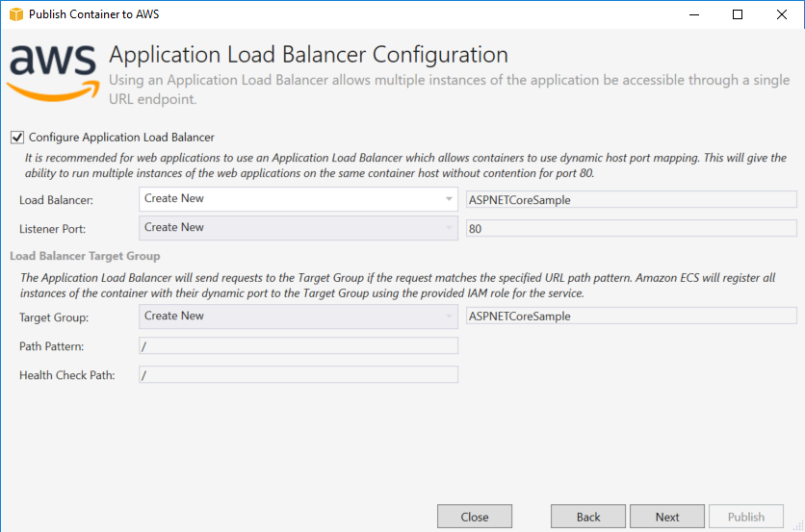Proceed with the Next button
This screenshot has width=805, height=532.
point(667,517)
